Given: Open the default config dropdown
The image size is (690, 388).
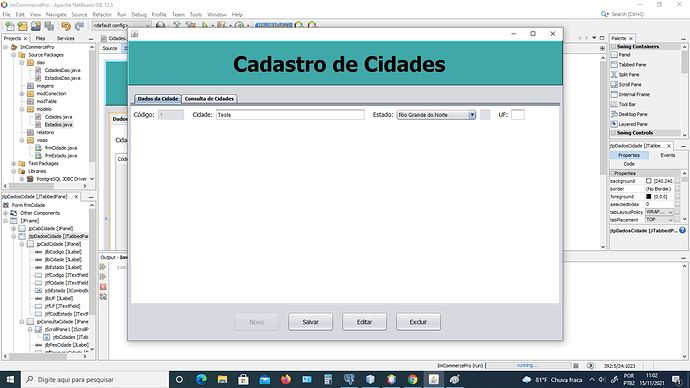Looking at the screenshot, I should pyautogui.click(x=121, y=26).
